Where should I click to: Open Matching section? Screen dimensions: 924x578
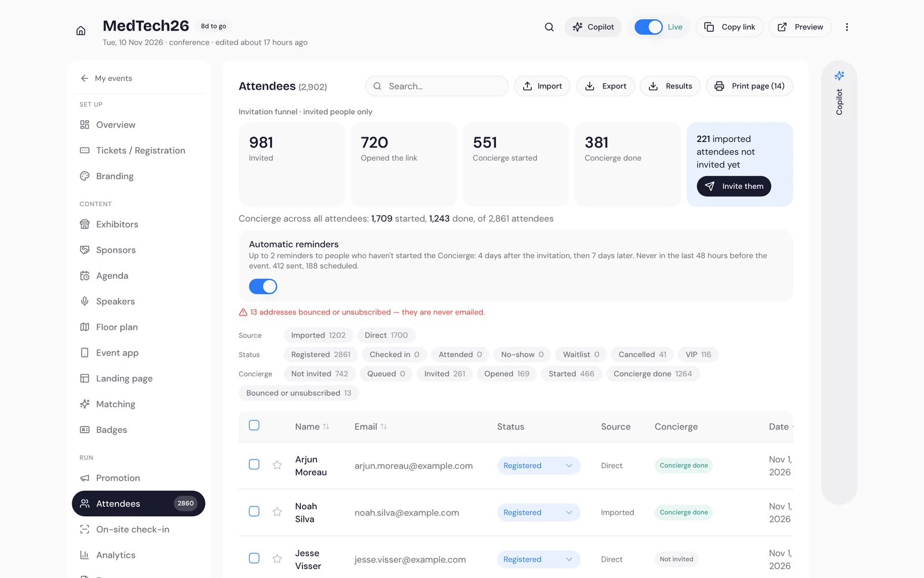139,404
